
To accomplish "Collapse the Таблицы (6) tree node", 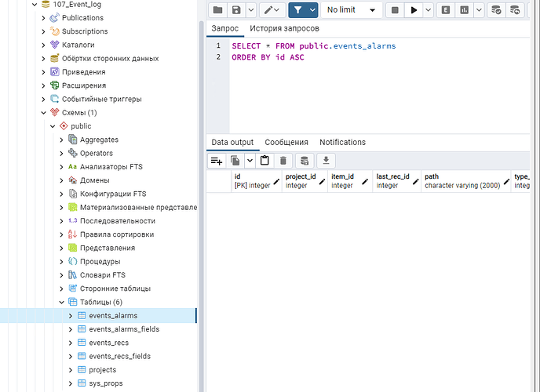I will pyautogui.click(x=62, y=302).
